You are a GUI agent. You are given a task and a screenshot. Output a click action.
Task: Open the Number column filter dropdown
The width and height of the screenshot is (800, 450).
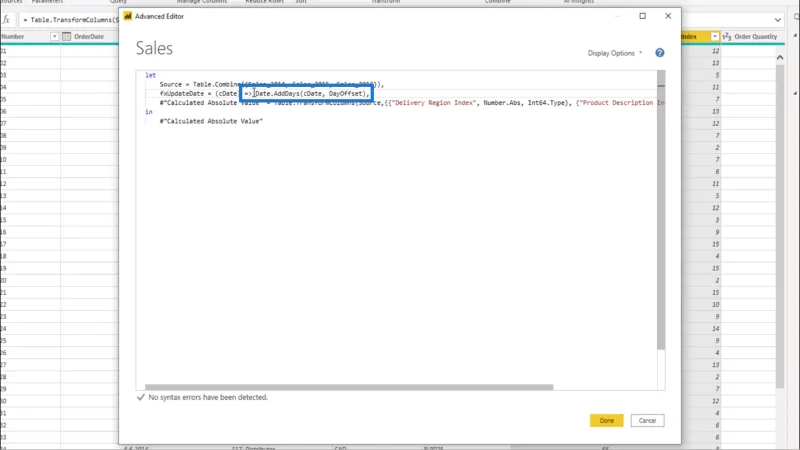[54, 37]
